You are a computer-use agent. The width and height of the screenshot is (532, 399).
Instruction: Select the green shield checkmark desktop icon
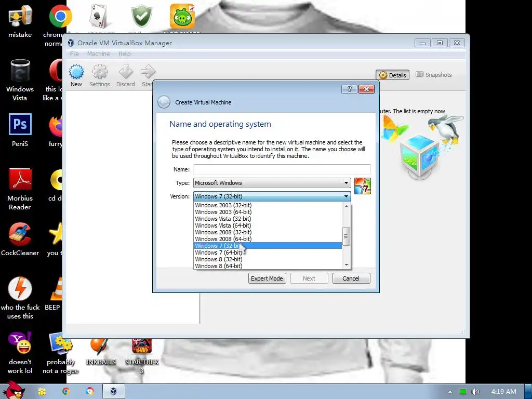click(x=141, y=16)
